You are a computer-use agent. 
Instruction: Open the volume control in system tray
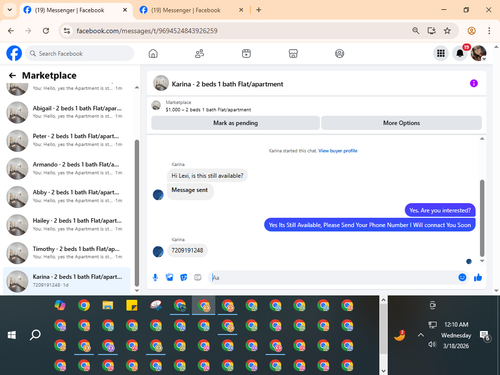tap(432, 344)
